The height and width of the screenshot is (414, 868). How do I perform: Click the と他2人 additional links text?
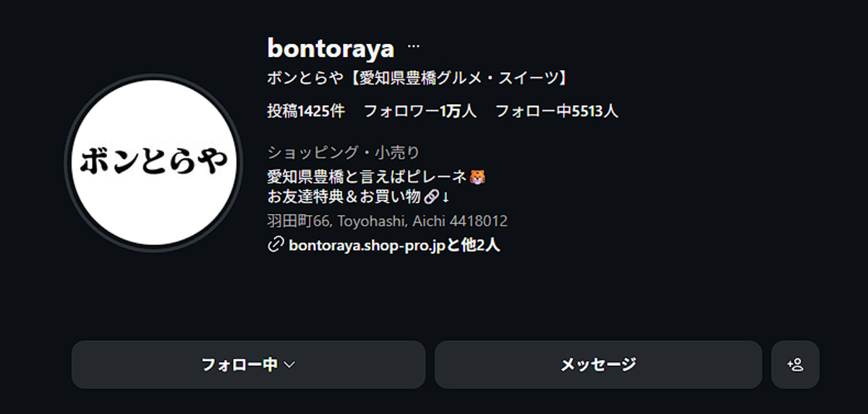(x=472, y=246)
